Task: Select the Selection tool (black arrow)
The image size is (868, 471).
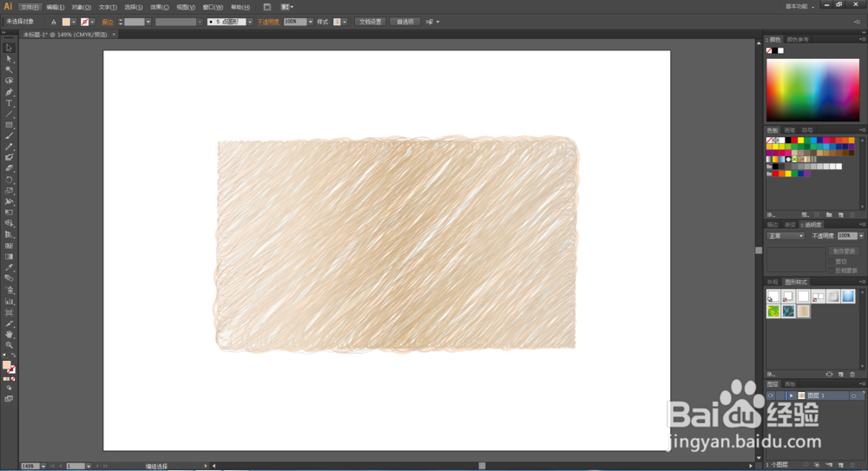Action: pyautogui.click(x=9, y=49)
